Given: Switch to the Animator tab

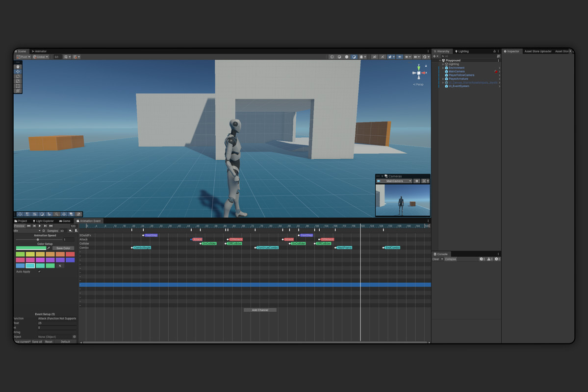Looking at the screenshot, I should 39,51.
